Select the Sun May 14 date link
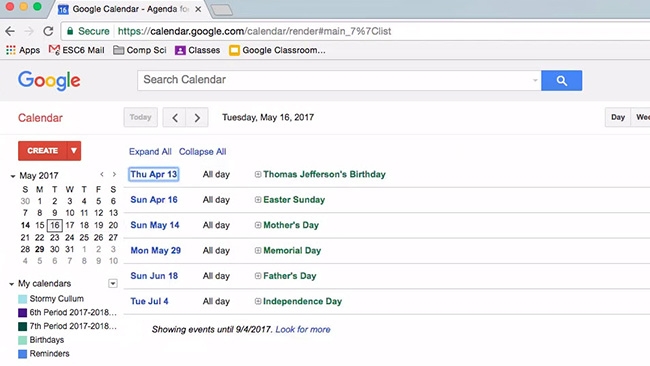The height and width of the screenshot is (366, 650). click(x=155, y=225)
